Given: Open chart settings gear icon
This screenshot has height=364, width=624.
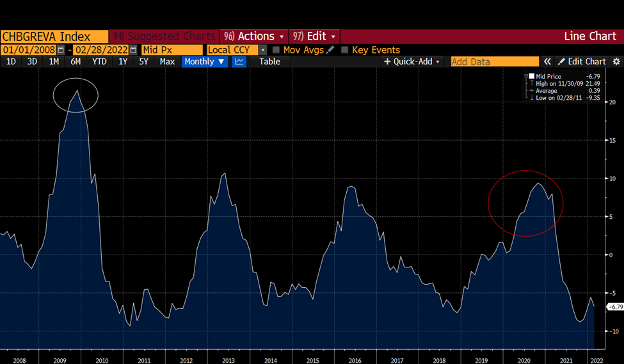Looking at the screenshot, I should [616, 61].
